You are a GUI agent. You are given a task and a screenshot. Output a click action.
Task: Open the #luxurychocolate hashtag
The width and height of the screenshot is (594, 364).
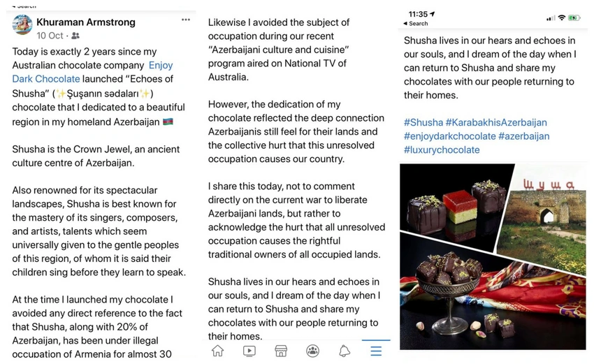point(442,150)
